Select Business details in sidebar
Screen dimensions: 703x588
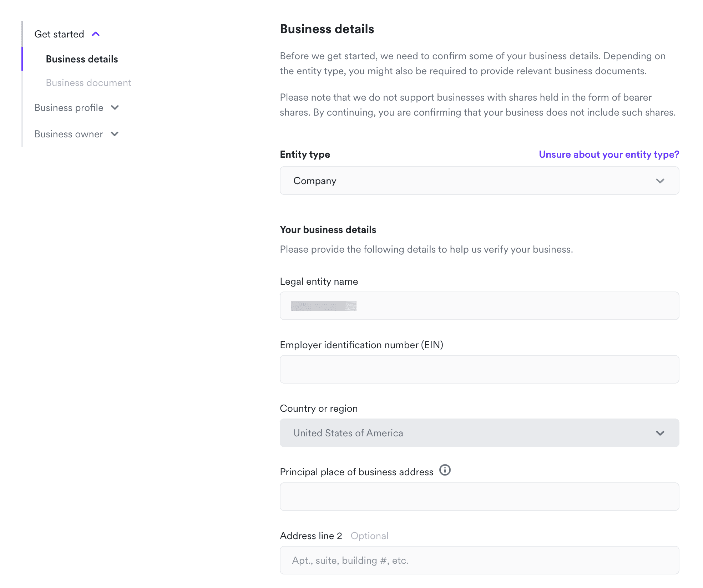(x=82, y=59)
